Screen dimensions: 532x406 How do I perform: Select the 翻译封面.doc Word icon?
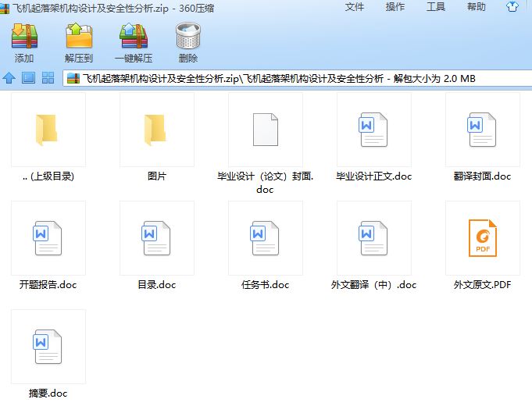tap(482, 130)
